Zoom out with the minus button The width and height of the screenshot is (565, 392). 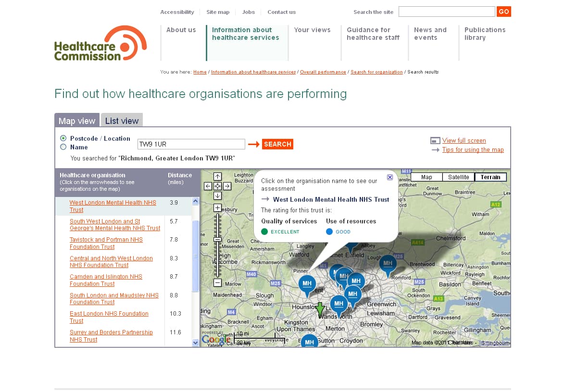click(217, 283)
